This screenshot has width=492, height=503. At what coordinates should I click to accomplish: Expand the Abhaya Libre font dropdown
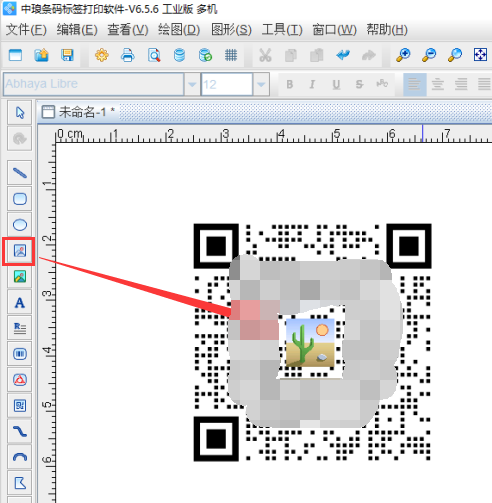(192, 85)
